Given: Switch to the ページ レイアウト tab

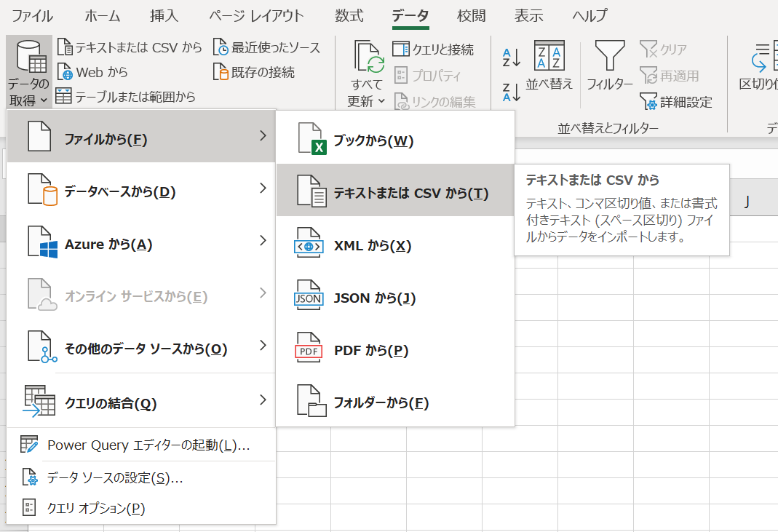Looking at the screenshot, I should click(x=256, y=16).
